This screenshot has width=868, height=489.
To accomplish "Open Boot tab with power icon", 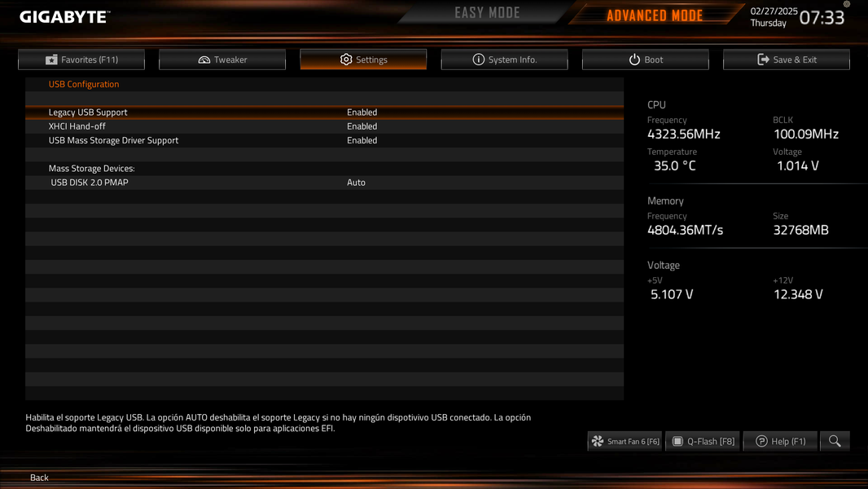I will [646, 59].
